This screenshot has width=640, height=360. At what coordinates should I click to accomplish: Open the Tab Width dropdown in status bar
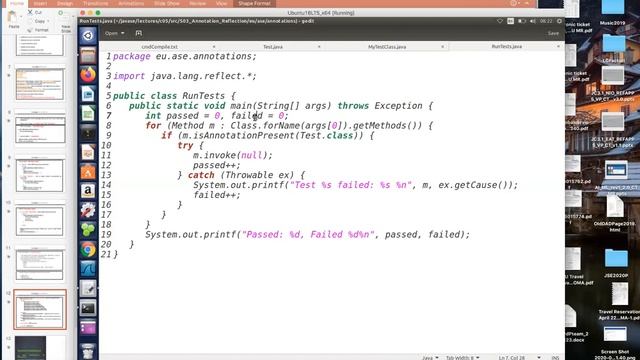click(x=462, y=357)
